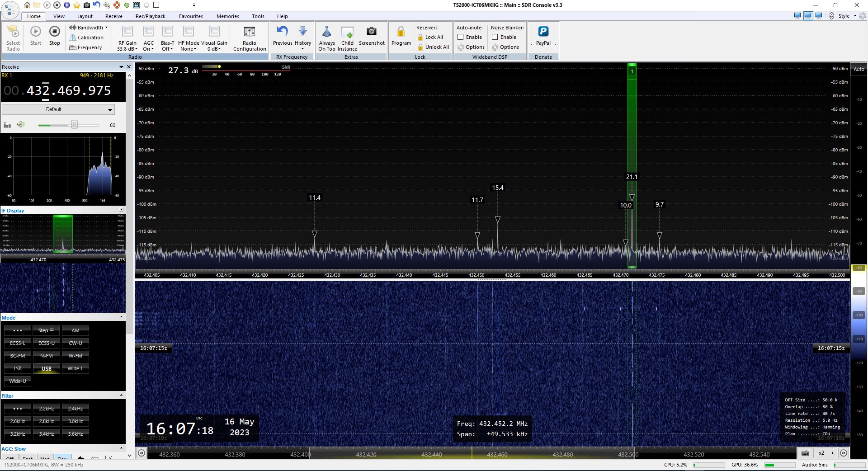Screen dimensions: 868x471
Task: Click the PayPal donate icon
Action: [x=543, y=32]
